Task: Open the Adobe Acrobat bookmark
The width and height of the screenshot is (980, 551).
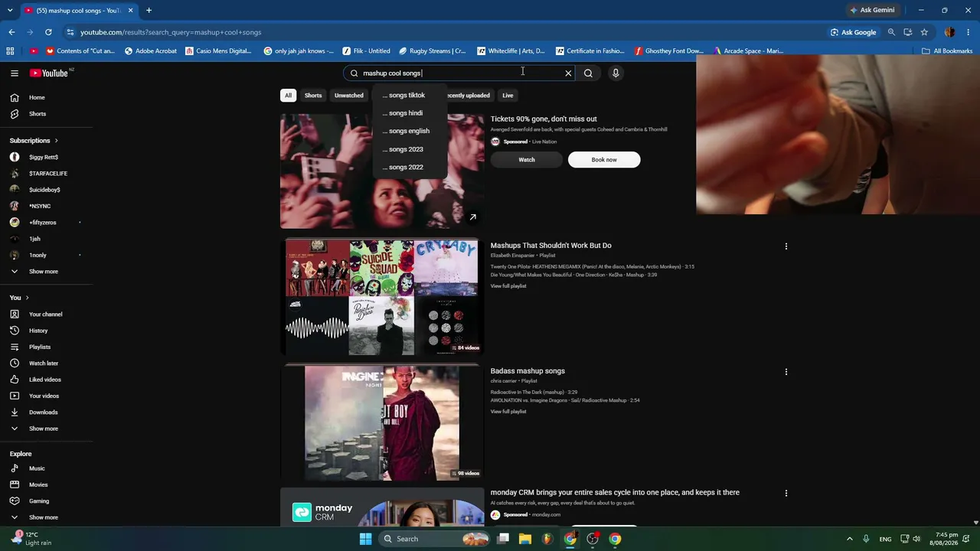Action: [151, 51]
